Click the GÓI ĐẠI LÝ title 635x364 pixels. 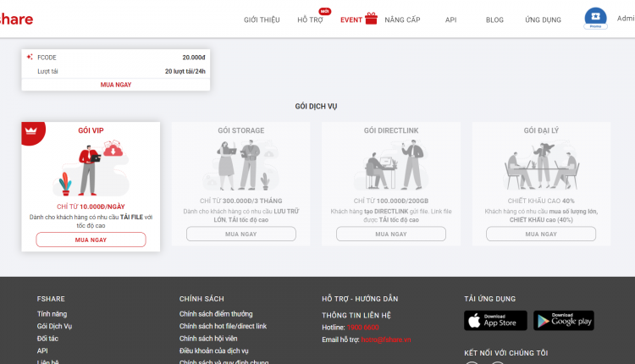[x=541, y=130]
